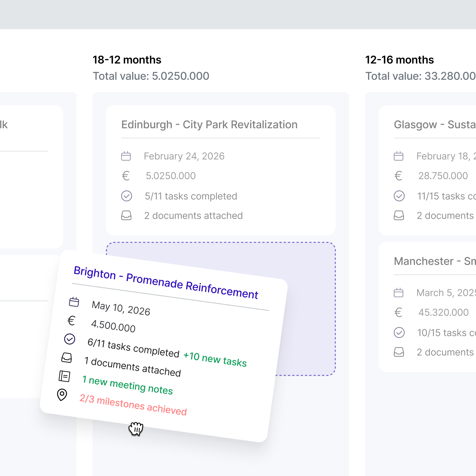Open the Edinburgh - City Park Revitalization card title
The width and height of the screenshot is (476, 476).
pos(209,125)
